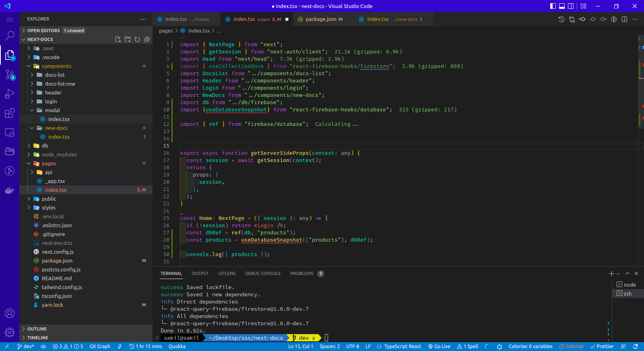Expand the TIMELINE section
The height and width of the screenshot is (351, 644).
tap(38, 338)
